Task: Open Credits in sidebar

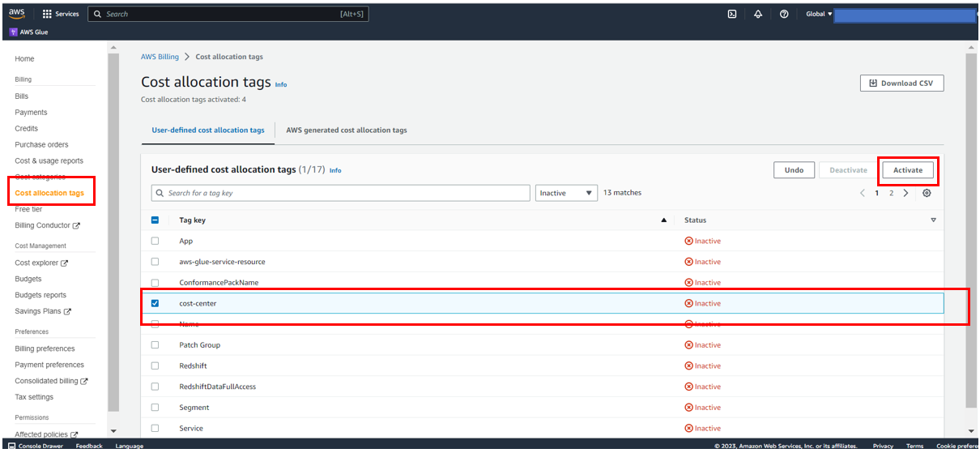Action: click(26, 129)
